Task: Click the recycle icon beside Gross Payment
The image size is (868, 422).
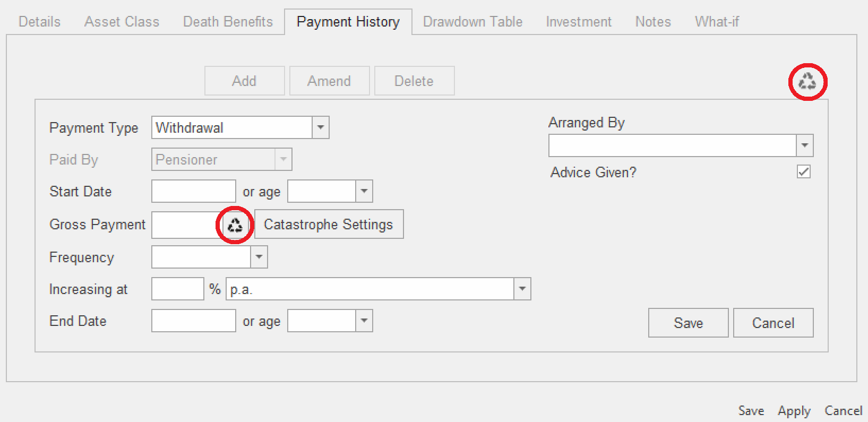Action: click(x=235, y=225)
